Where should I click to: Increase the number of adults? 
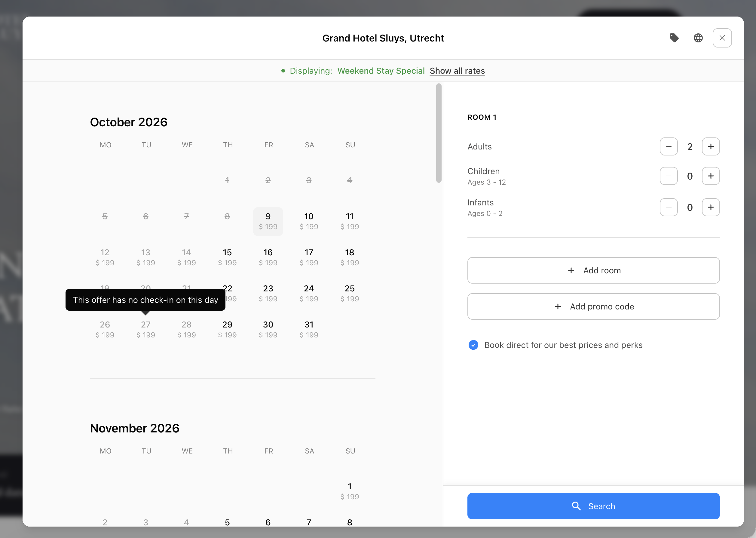click(x=711, y=146)
